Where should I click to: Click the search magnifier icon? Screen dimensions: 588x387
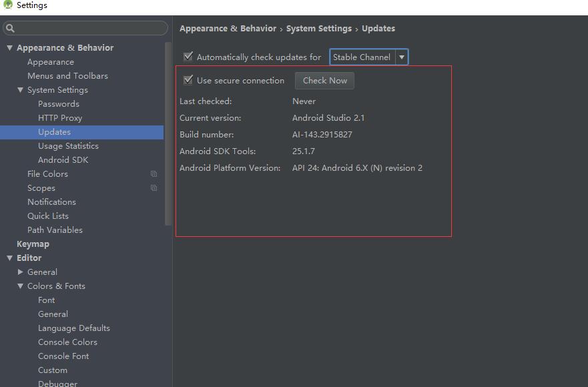[10, 28]
